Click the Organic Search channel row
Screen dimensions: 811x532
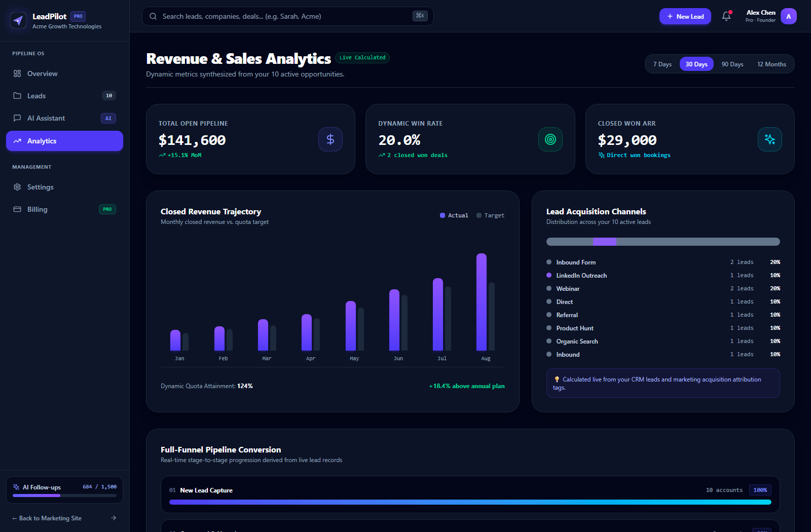(663, 341)
